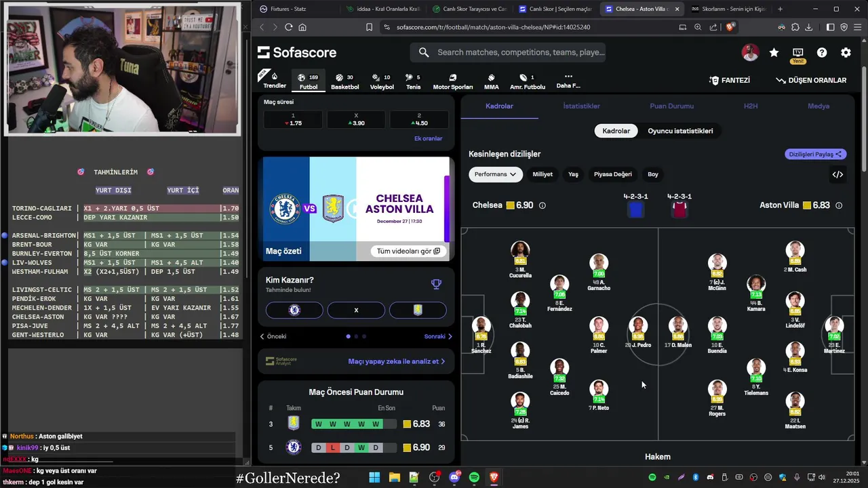
Task: Open Ek oranlar link
Action: click(428, 138)
